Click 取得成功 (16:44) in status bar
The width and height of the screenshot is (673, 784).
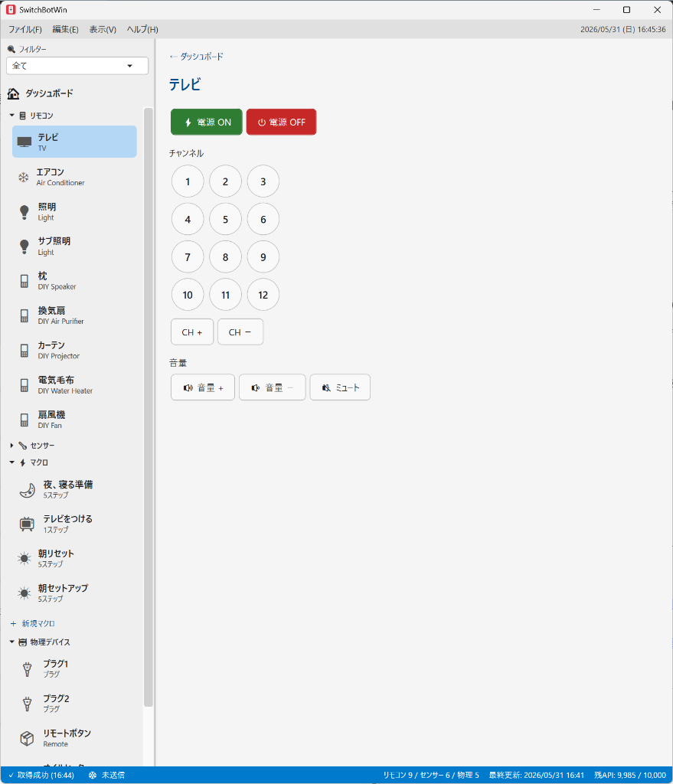coord(41,776)
